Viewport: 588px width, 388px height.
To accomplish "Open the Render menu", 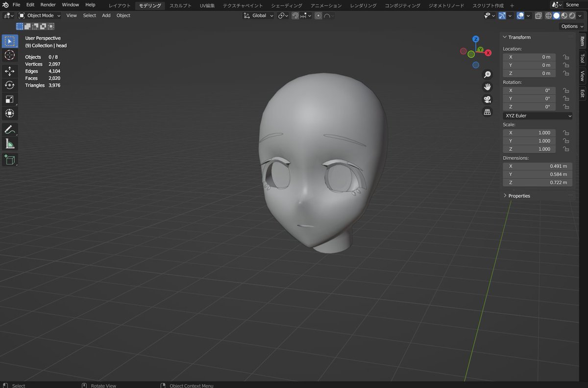I will (48, 5).
